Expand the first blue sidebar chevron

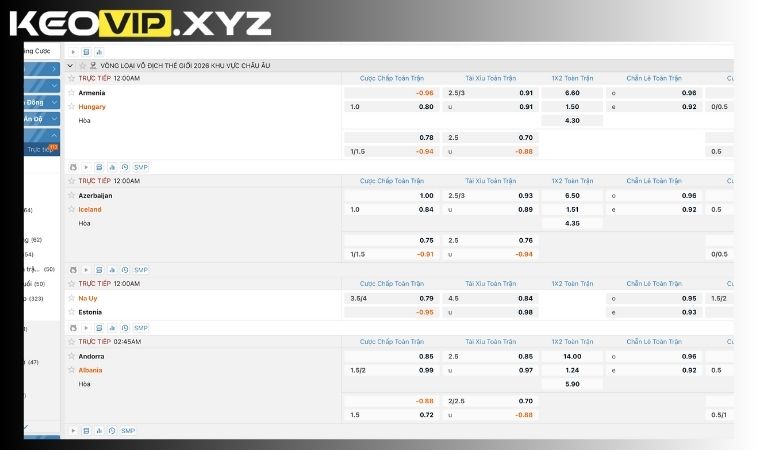tap(54, 69)
